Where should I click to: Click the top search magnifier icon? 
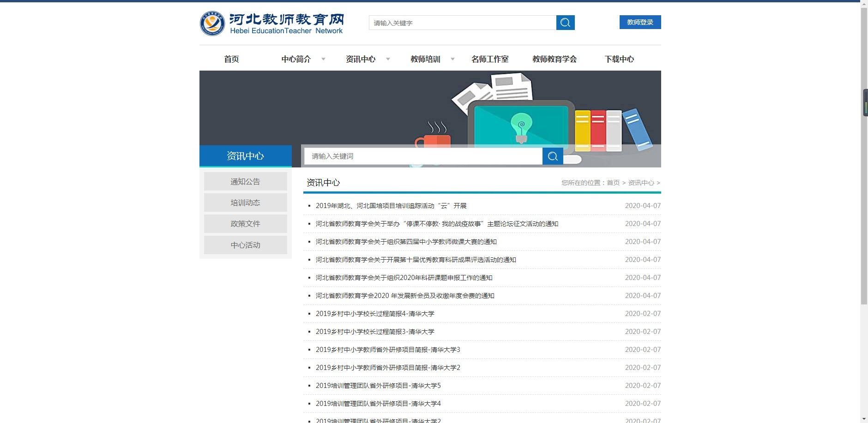coord(565,22)
